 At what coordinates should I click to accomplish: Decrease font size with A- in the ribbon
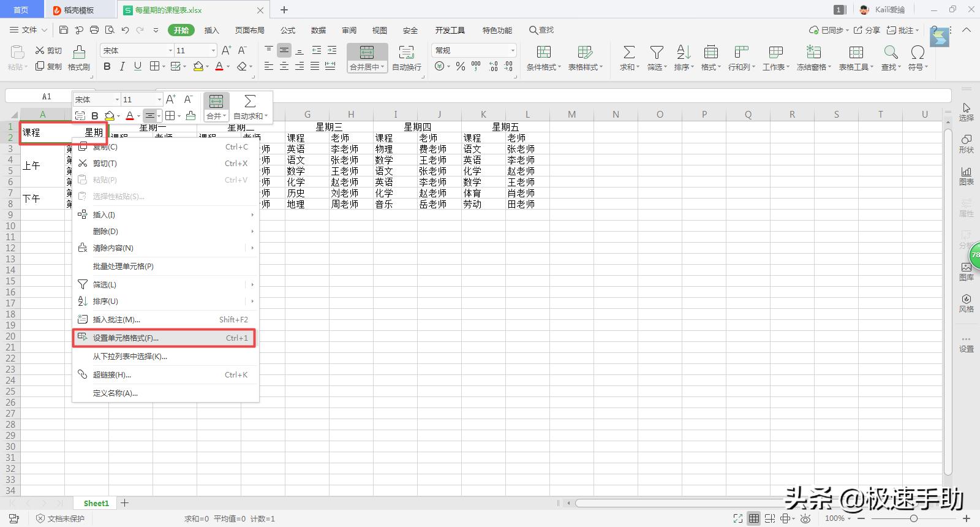click(x=242, y=50)
